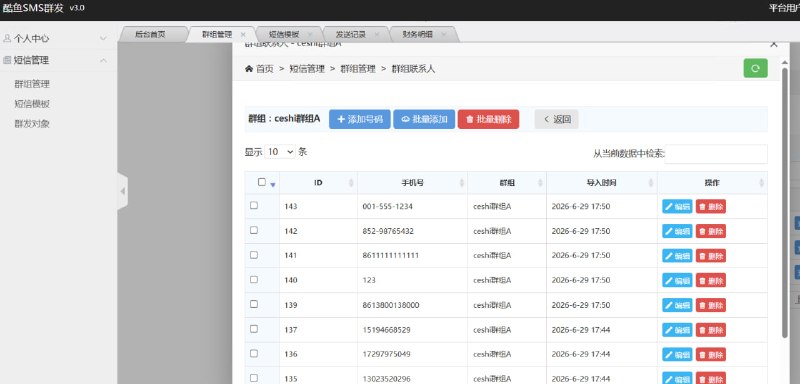
Task: Click the phone number 001-555-1234
Action: click(388, 207)
